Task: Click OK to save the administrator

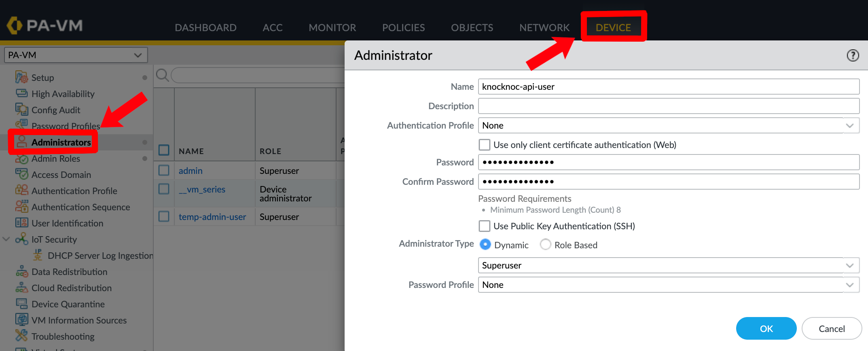Action: 766,328
